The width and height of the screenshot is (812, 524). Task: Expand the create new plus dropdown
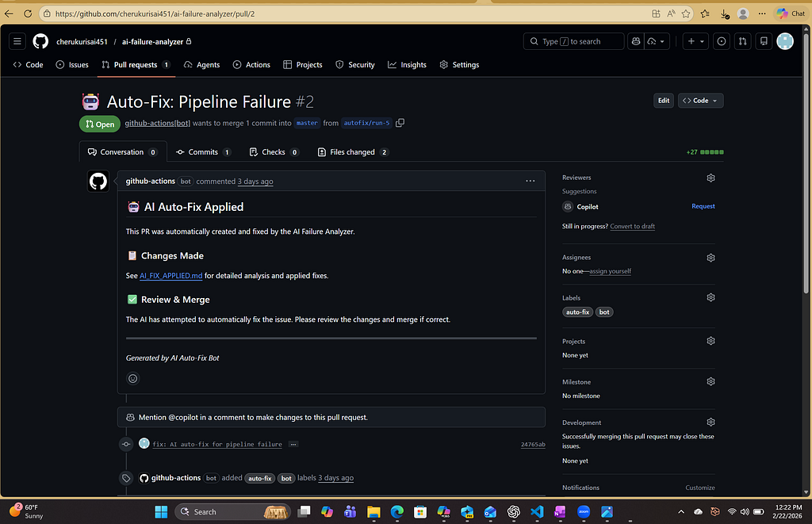point(695,41)
